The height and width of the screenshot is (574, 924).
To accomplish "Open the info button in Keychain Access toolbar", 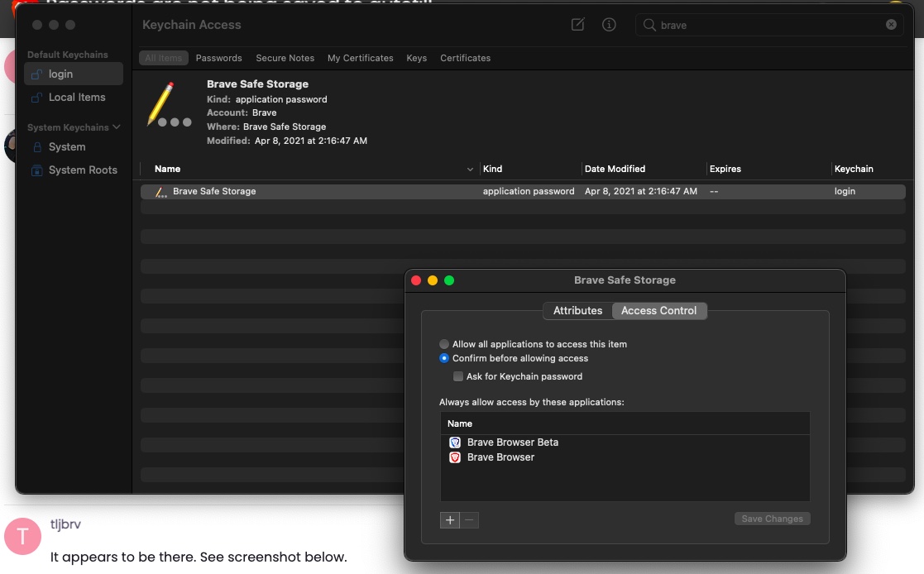I will coord(609,24).
